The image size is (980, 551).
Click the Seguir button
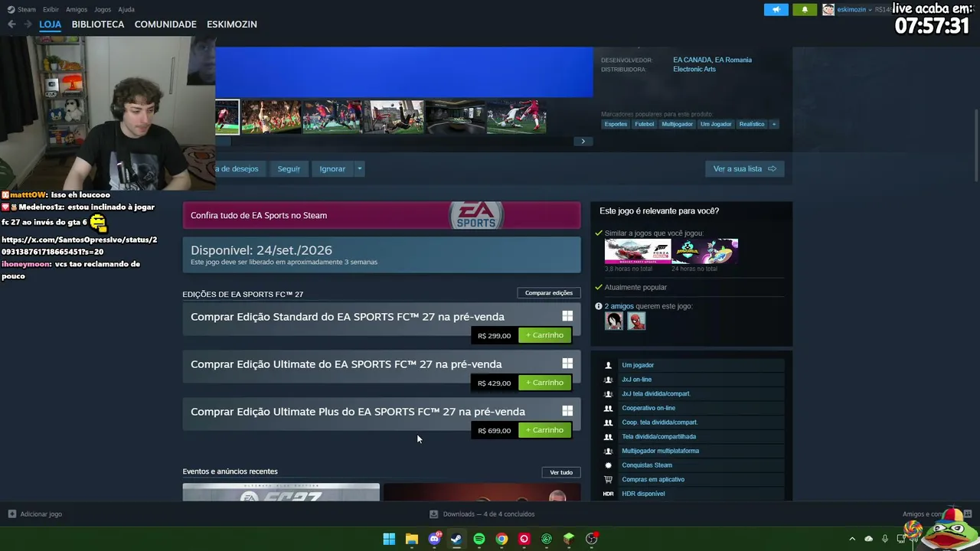pos(289,169)
